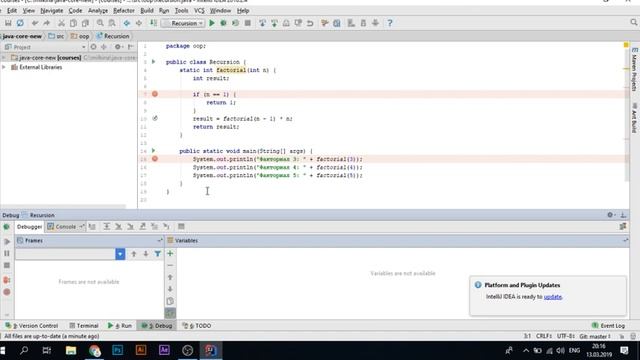
Task: Start debugging with the green bug icon
Action: pyautogui.click(x=223, y=23)
